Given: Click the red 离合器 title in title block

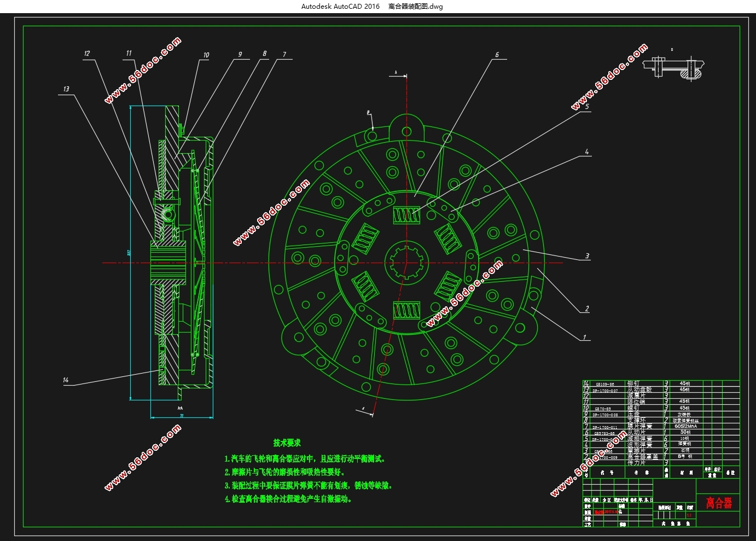Looking at the screenshot, I should tap(718, 502).
